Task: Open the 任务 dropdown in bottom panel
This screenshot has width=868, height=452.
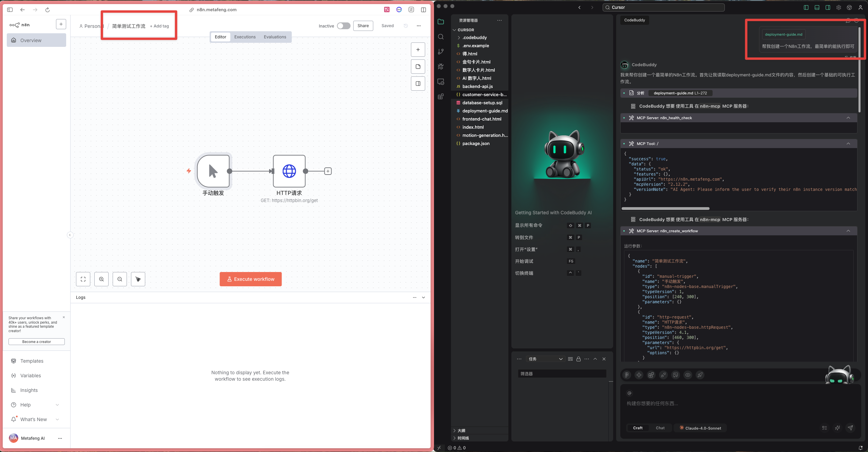Action: (x=545, y=359)
